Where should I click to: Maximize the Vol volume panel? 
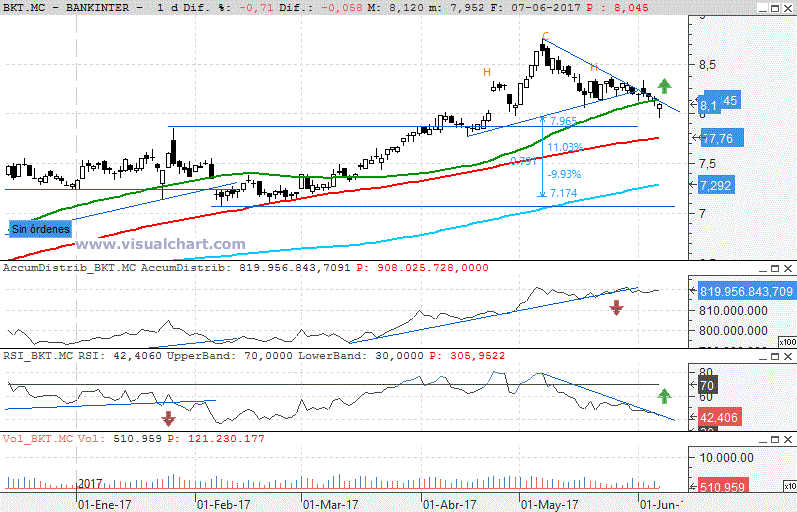[x=775, y=440]
